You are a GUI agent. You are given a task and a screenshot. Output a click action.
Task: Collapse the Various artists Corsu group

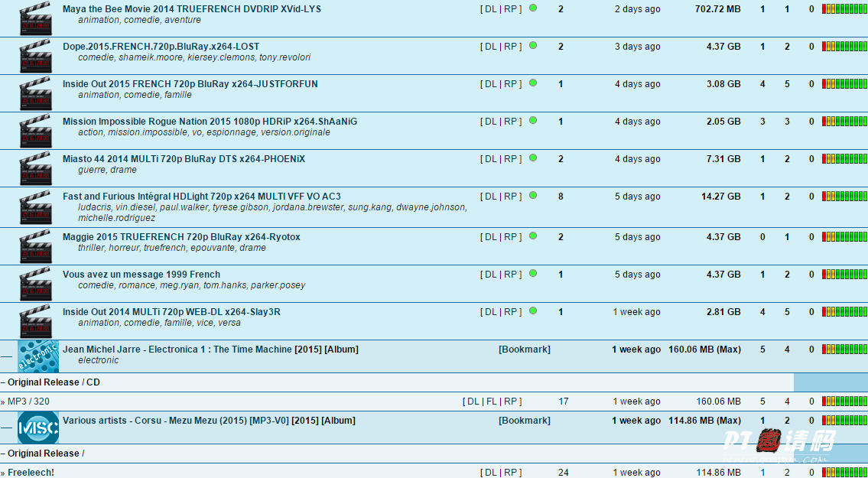coord(6,427)
